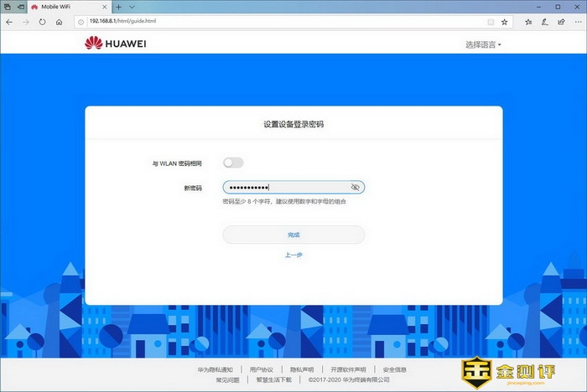The height and width of the screenshot is (392, 587).
Task: Open the 选择语言 language dropdown
Action: pos(483,44)
